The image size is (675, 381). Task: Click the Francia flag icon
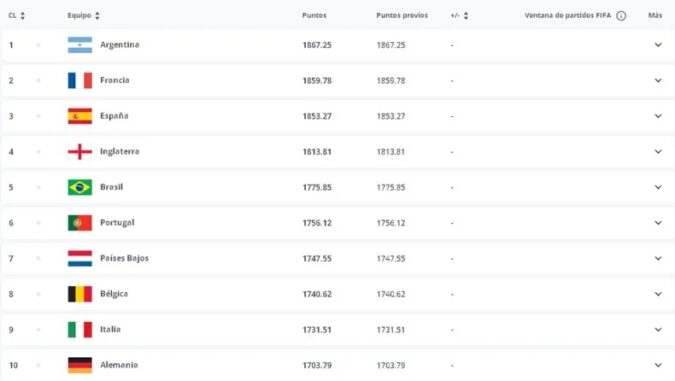80,81
